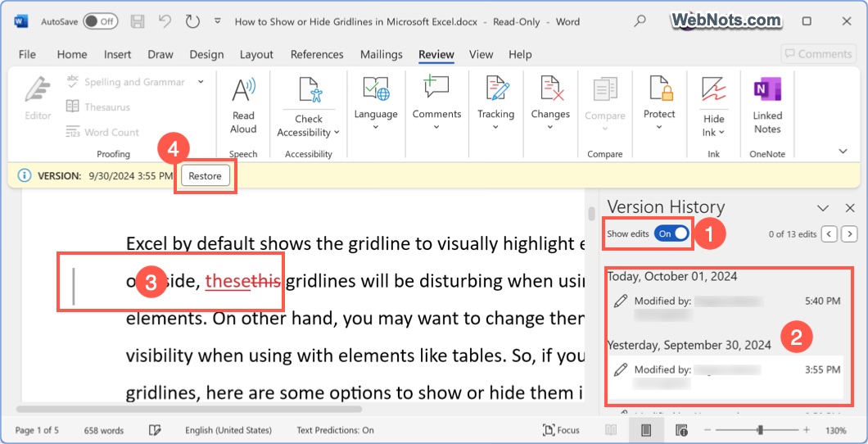The width and height of the screenshot is (868, 444).
Task: Expand the Check Accessibility dropdown
Action: click(336, 133)
